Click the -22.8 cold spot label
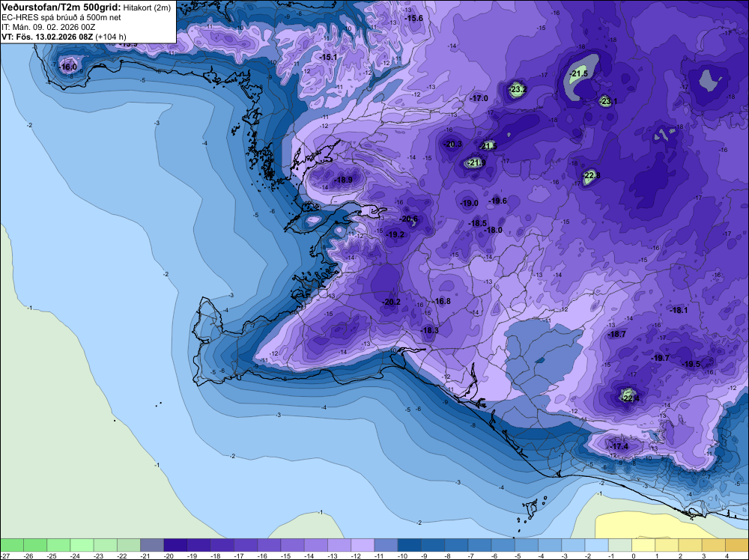 point(592,176)
